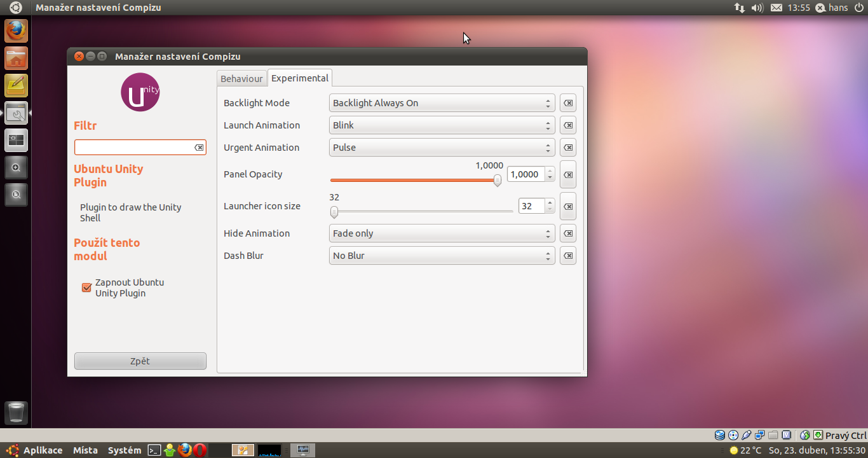868x458 pixels.
Task: Click Panel Opacity value field 1,0000
Action: 526,174
